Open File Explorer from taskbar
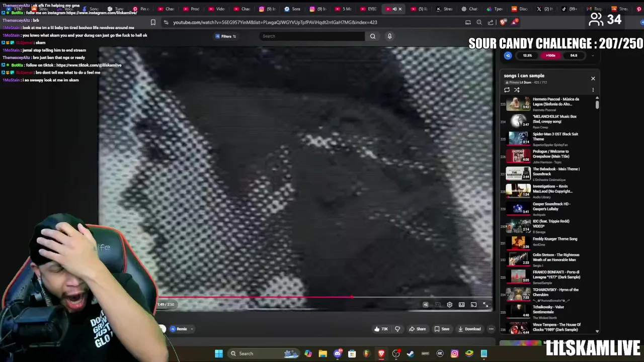Image resolution: width=644 pixels, height=362 pixels. pyautogui.click(x=323, y=353)
